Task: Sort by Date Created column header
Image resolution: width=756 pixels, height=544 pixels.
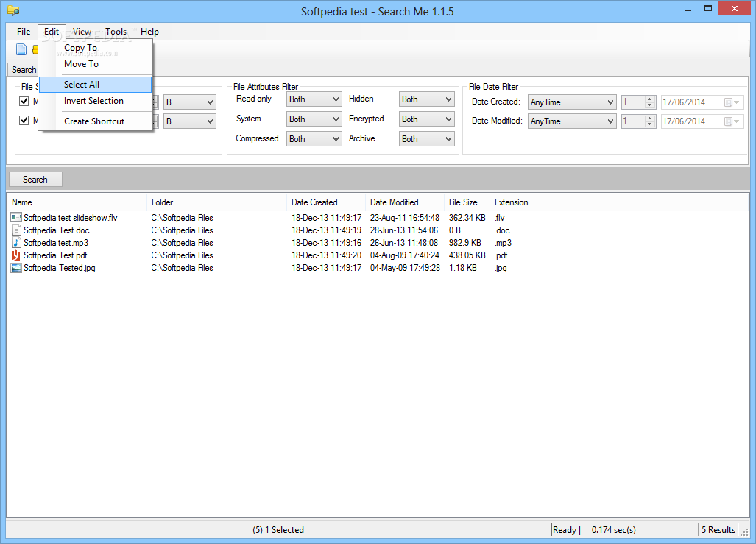Action: (x=326, y=202)
